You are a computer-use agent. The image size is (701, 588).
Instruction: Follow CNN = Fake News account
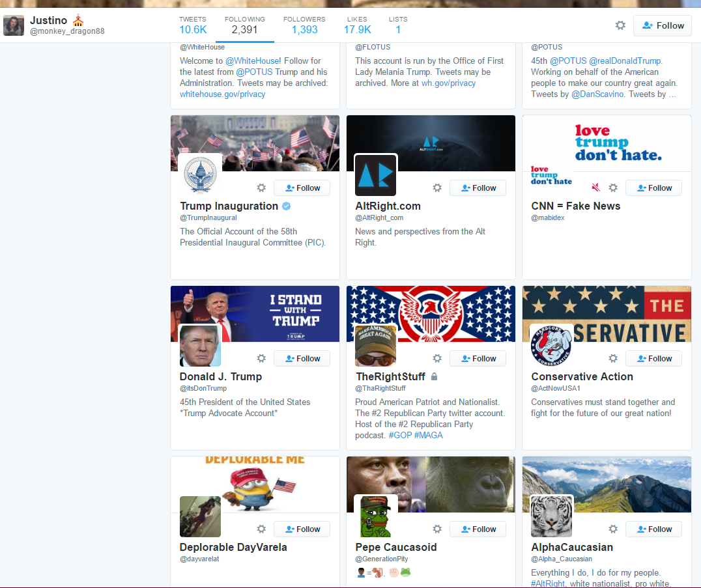[x=653, y=188]
